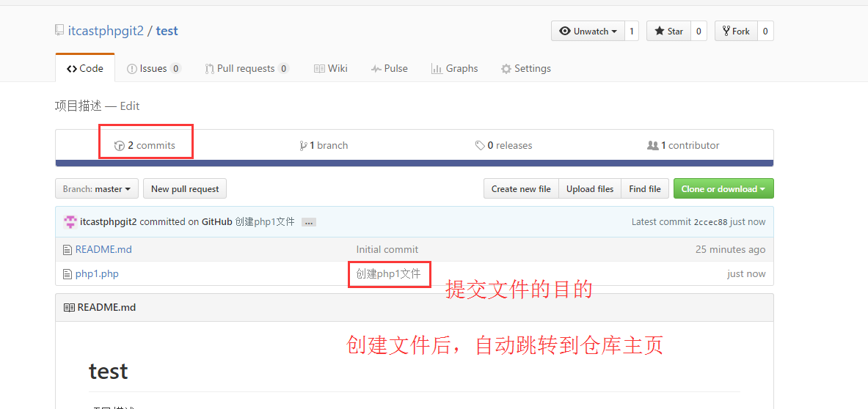
Task: Click '25 minutes ago' timestamp on README.md row
Action: [x=730, y=249]
